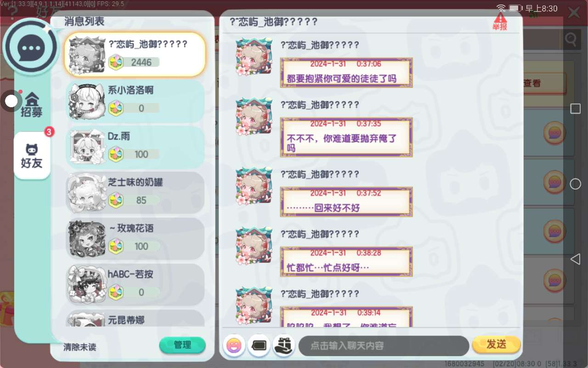Open the gift-giving hand icon
Screen dimensions: 588x368
(284, 345)
